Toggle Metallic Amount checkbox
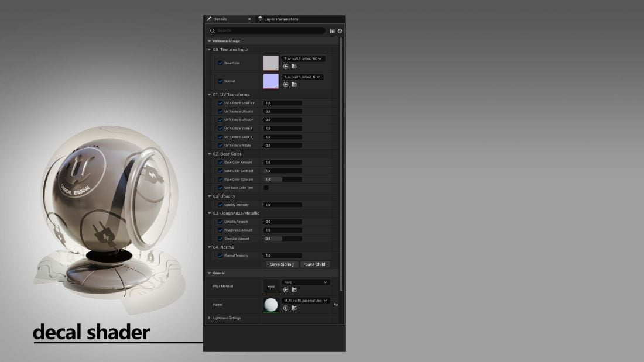This screenshot has height=362, width=644. click(220, 222)
